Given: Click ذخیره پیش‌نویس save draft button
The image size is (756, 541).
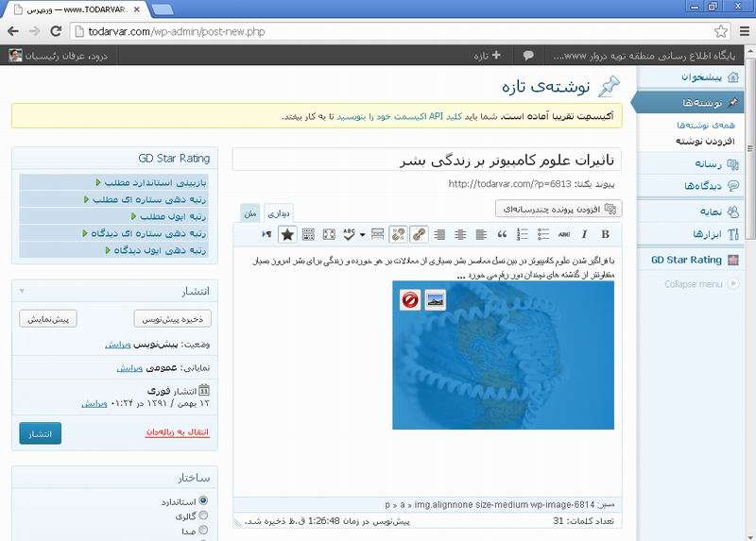Looking at the screenshot, I should pos(172,319).
